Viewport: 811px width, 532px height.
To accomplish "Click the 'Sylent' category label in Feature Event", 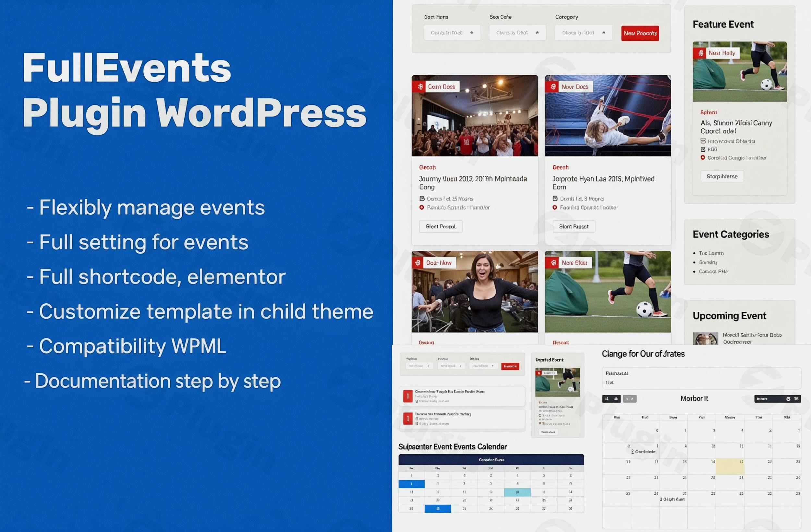I will 708,113.
